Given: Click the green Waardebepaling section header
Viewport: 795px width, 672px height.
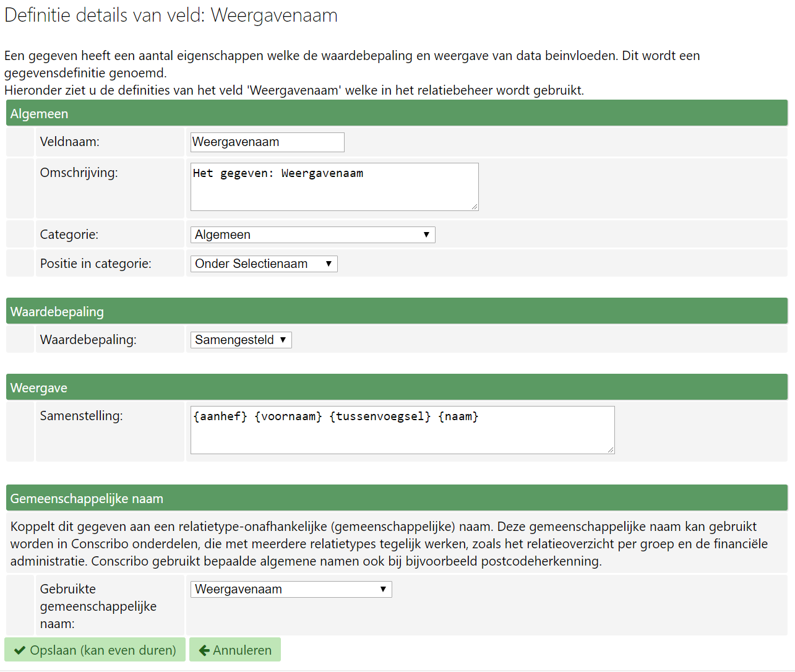Looking at the screenshot, I should pos(397,311).
